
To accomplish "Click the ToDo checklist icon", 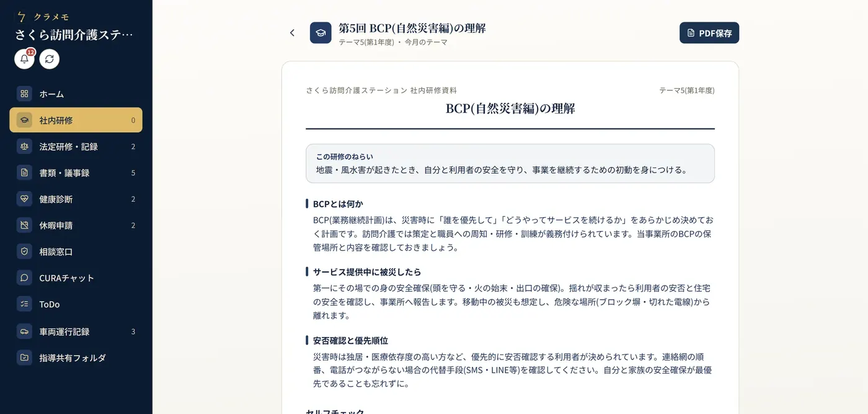I will point(24,304).
